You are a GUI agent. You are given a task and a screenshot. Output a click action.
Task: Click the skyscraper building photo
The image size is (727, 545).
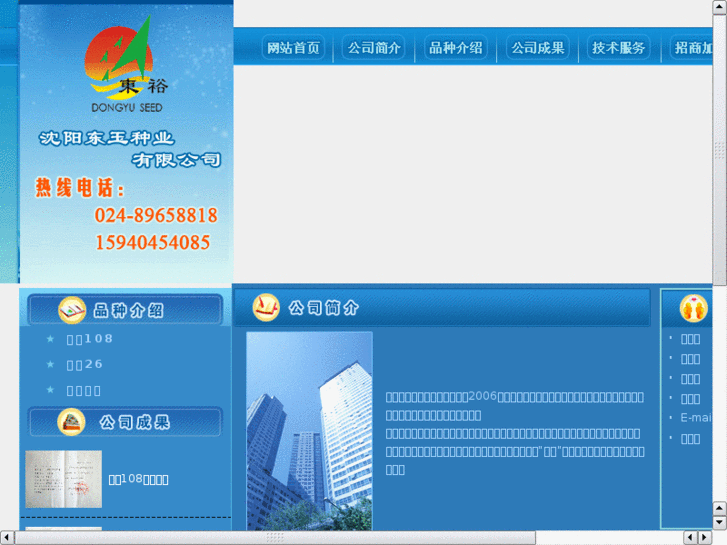pyautogui.click(x=309, y=430)
